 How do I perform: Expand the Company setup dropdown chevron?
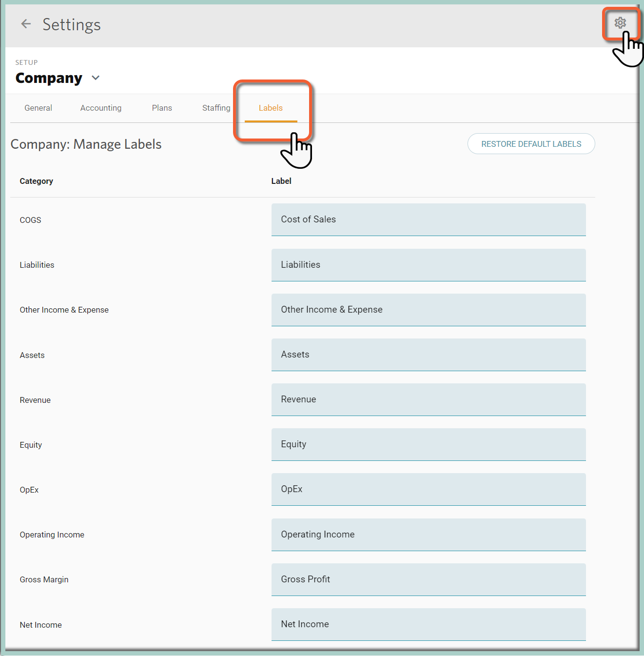coord(96,78)
